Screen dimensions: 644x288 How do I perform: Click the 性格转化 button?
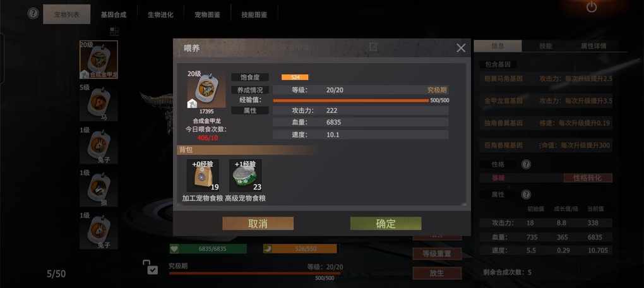[588, 178]
